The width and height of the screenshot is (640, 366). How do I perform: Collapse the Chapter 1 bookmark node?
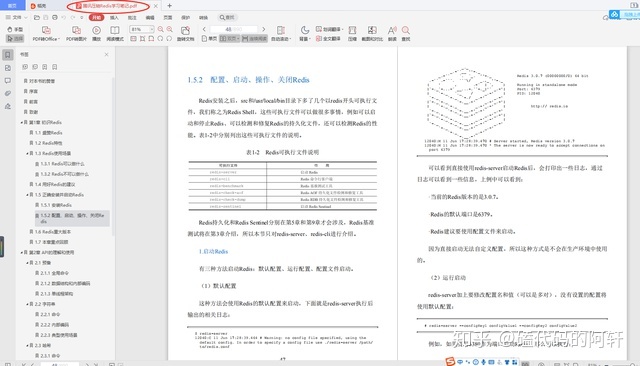point(21,122)
